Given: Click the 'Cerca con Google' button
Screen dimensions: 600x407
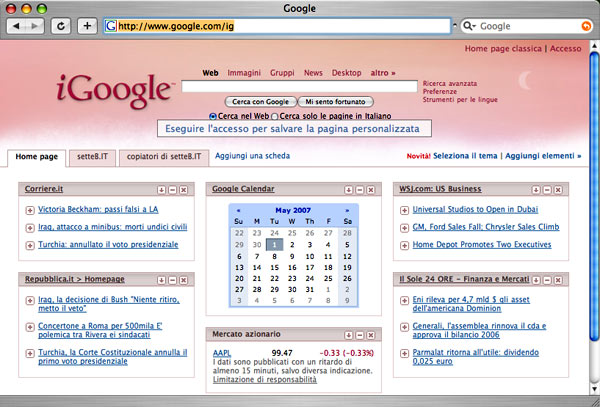Looking at the screenshot, I should (x=261, y=102).
